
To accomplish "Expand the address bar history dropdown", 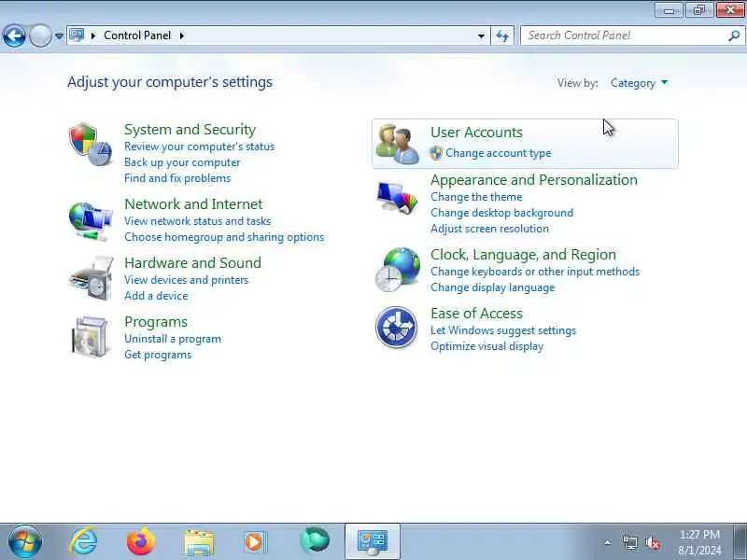I will 481,35.
